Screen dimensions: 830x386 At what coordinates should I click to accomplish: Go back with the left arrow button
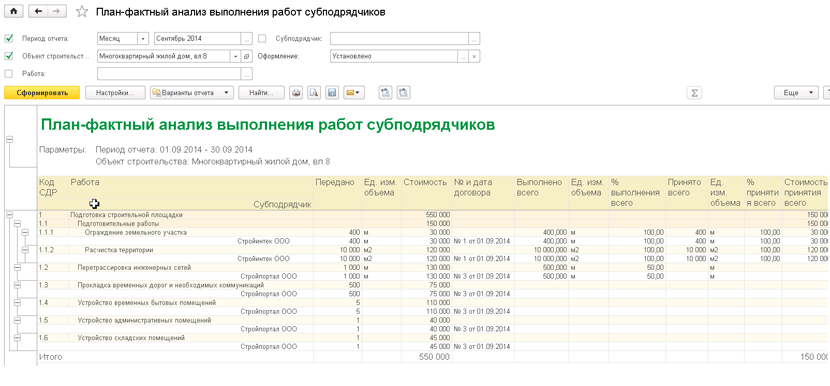pos(38,11)
